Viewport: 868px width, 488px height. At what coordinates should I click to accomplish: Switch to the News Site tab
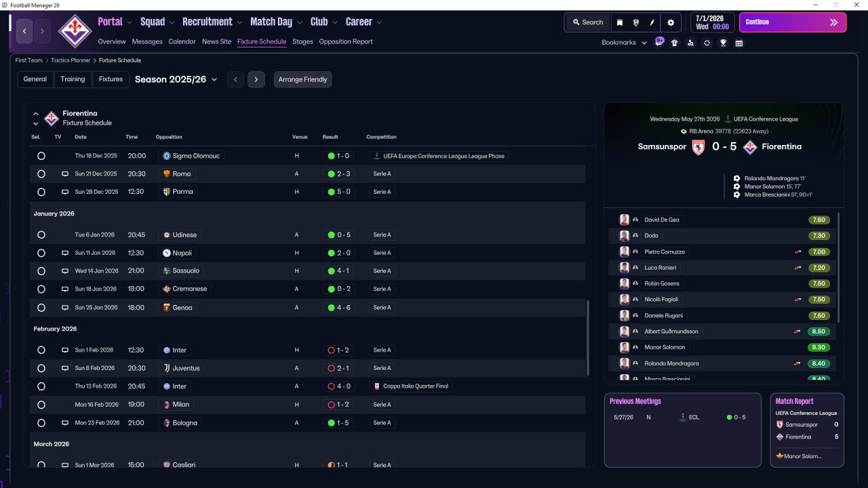pyautogui.click(x=216, y=41)
